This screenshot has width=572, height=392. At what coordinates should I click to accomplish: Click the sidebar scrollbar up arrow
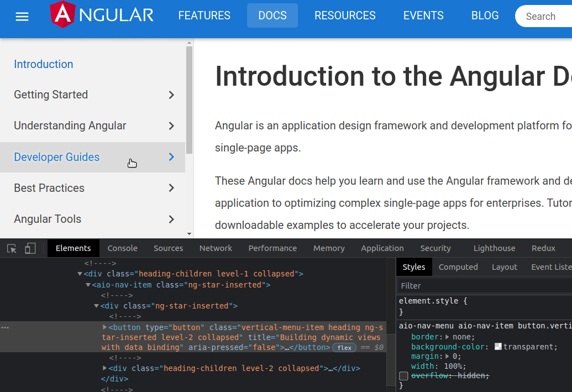point(189,43)
